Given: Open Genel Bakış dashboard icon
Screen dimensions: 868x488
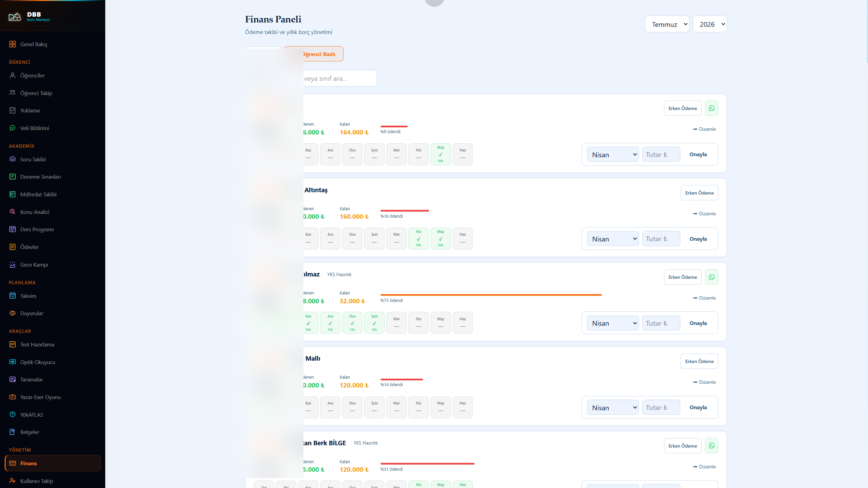Looking at the screenshot, I should pos(13,44).
